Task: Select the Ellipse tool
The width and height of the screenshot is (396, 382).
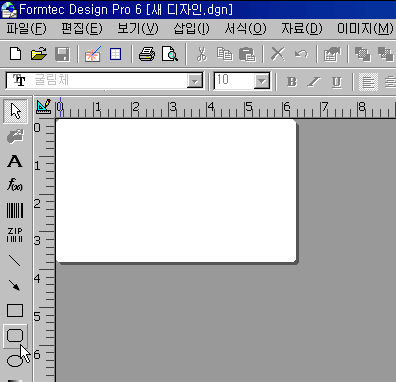Action: pos(15,361)
